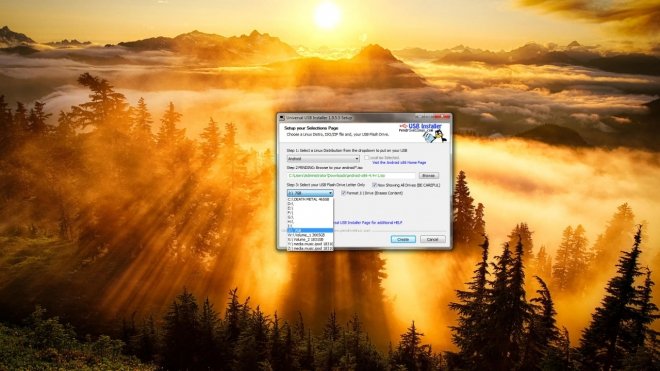Image resolution: width=660 pixels, height=371 pixels.
Task: Click the ISO file path field
Action: [x=351, y=175]
